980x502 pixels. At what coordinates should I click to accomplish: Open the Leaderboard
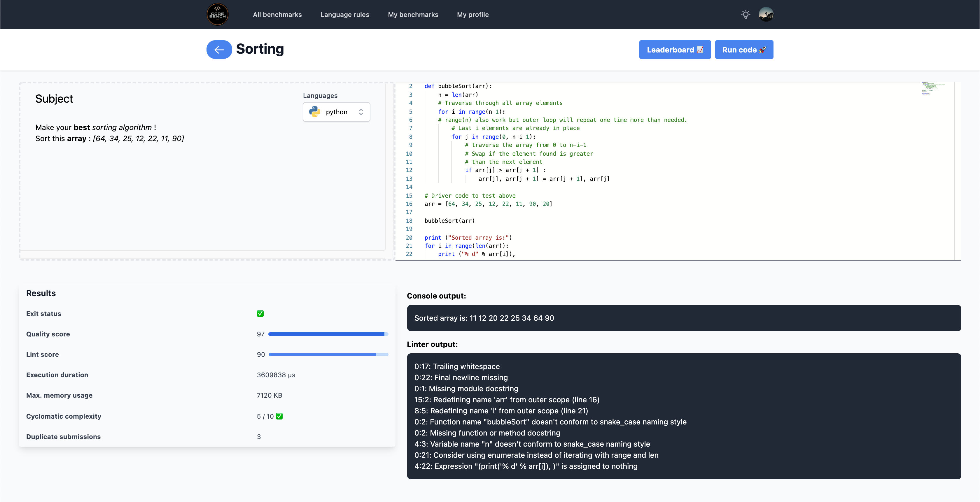coord(675,50)
